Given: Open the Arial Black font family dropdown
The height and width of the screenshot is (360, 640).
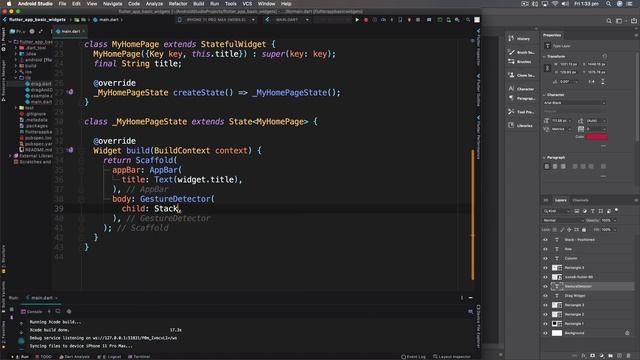Looking at the screenshot, I should coord(575,103).
